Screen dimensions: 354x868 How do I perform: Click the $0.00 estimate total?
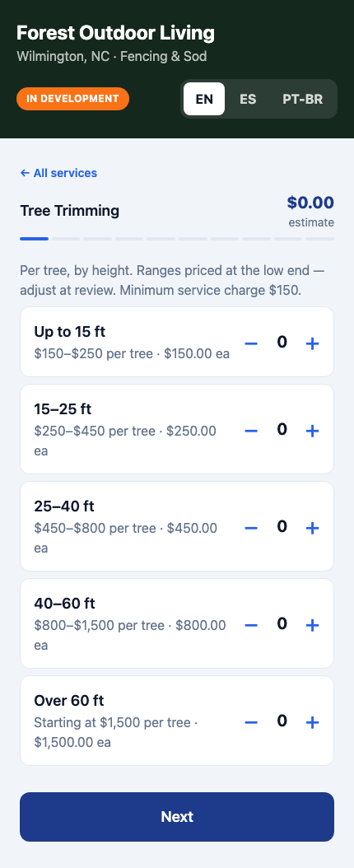[310, 203]
